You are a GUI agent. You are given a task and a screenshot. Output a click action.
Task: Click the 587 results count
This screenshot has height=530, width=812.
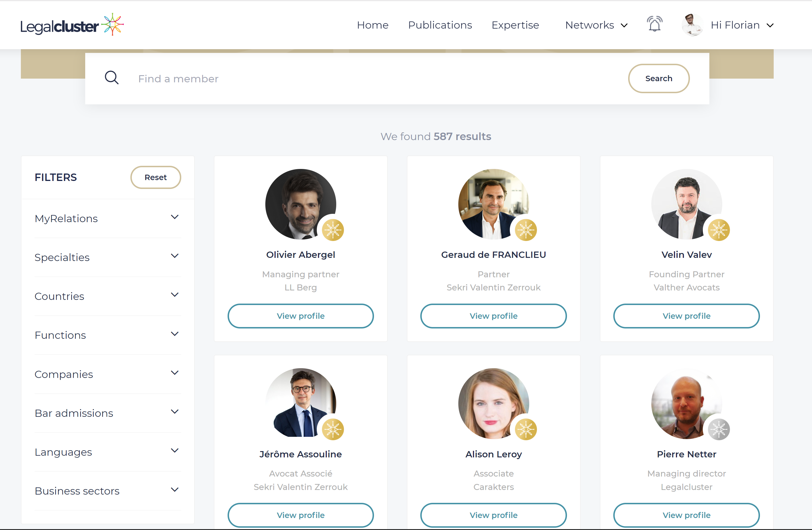[462, 136]
